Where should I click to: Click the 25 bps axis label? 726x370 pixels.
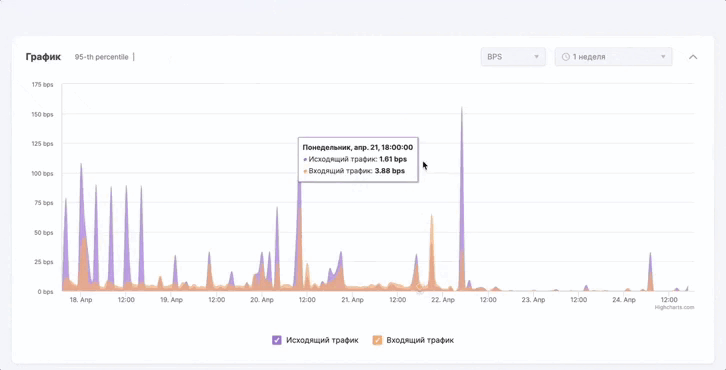click(44, 262)
